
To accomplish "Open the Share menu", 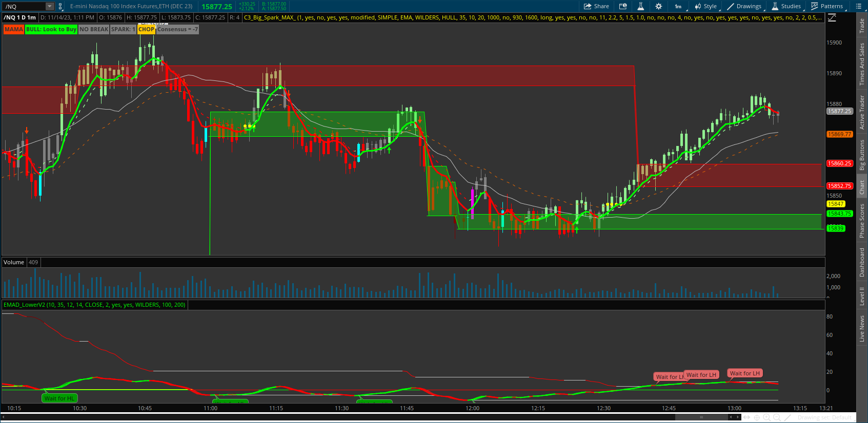I will pyautogui.click(x=596, y=6).
